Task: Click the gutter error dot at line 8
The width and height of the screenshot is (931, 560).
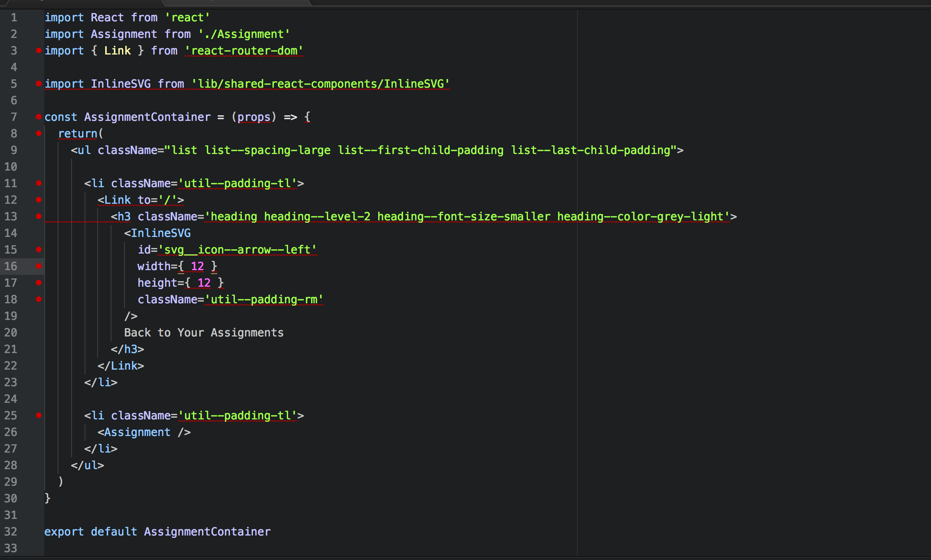Action: coord(39,133)
